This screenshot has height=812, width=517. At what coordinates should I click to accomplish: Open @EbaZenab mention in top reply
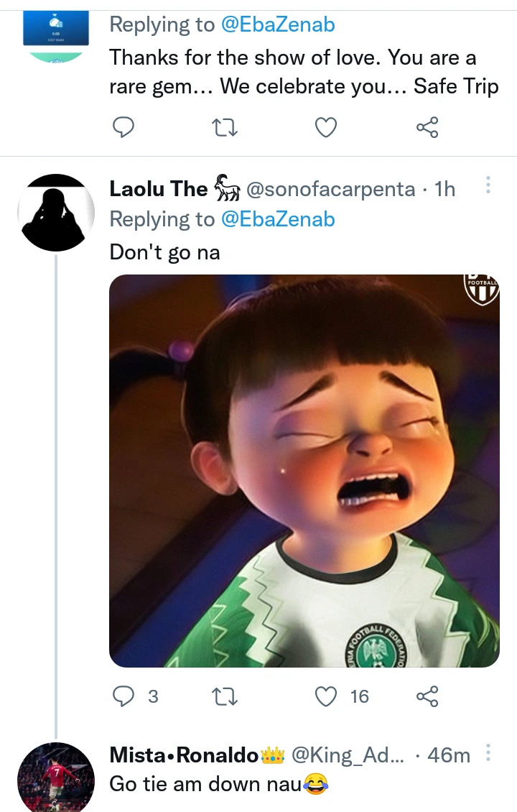[x=279, y=24]
